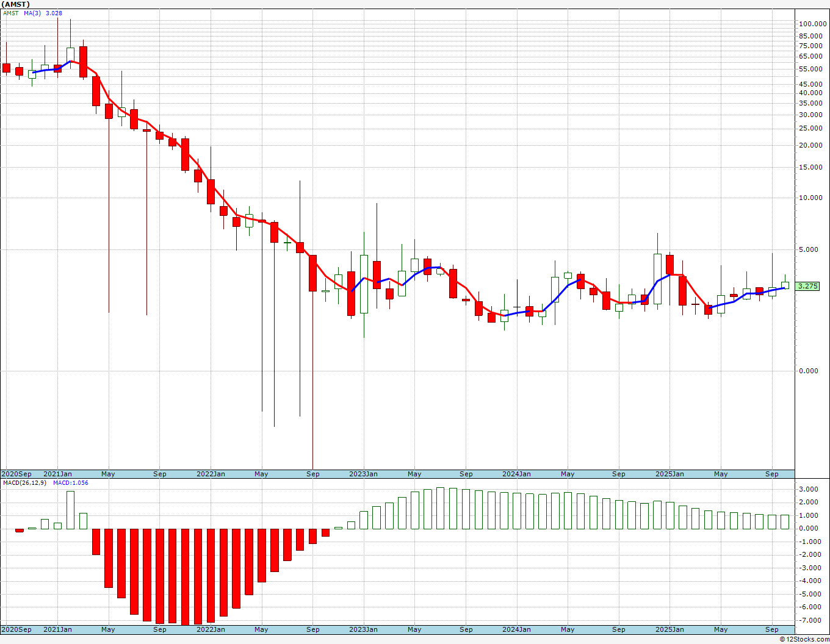Select 2025Jan on the MACD panel date axis
The image size is (830, 644).
tap(669, 629)
